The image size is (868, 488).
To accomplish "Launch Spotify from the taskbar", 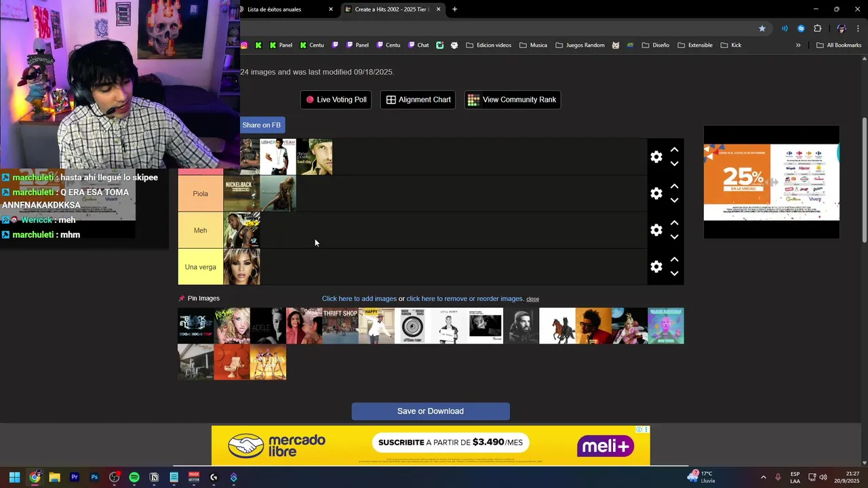I will (x=134, y=477).
